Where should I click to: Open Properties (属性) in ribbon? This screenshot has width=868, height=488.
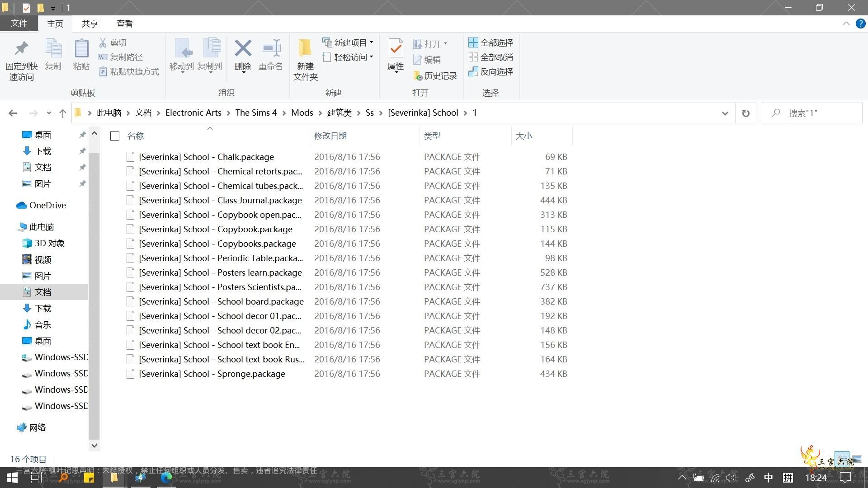(x=396, y=55)
